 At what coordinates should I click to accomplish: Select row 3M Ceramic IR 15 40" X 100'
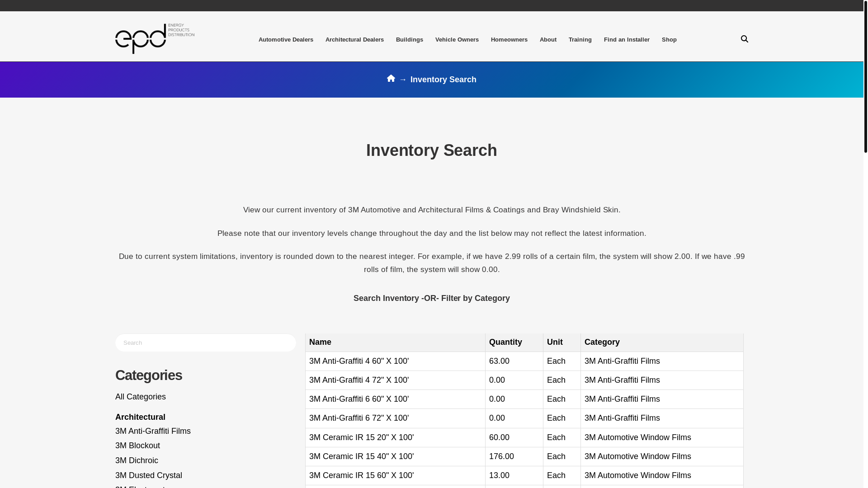pyautogui.click(x=524, y=456)
